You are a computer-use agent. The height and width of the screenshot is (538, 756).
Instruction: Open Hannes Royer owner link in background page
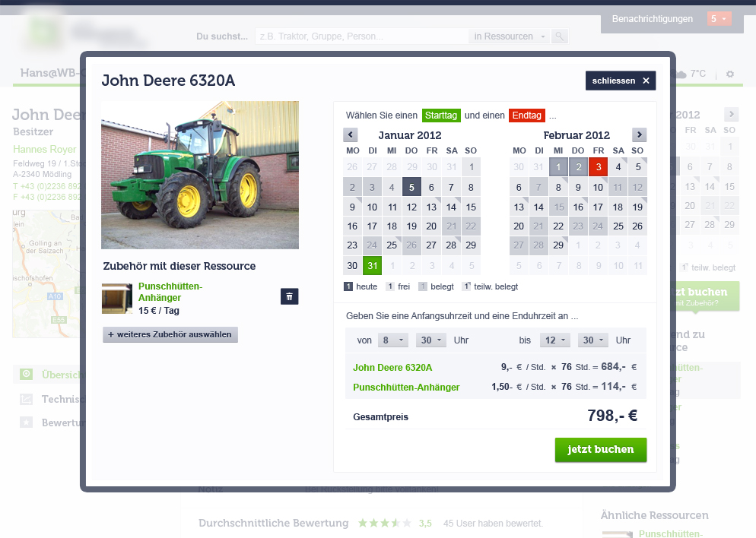tap(45, 149)
